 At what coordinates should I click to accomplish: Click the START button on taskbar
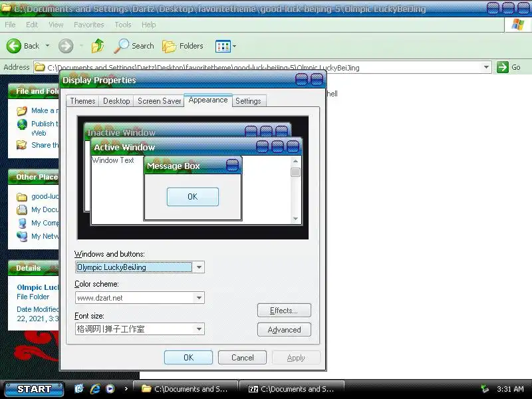34,389
